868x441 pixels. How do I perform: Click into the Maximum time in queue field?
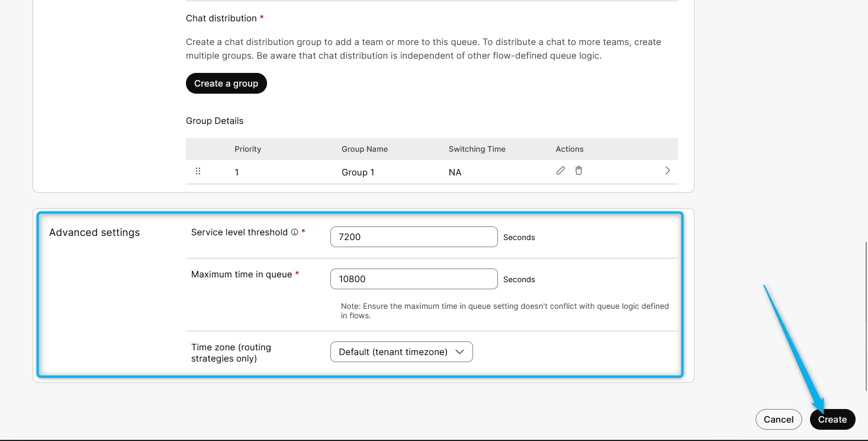click(413, 279)
